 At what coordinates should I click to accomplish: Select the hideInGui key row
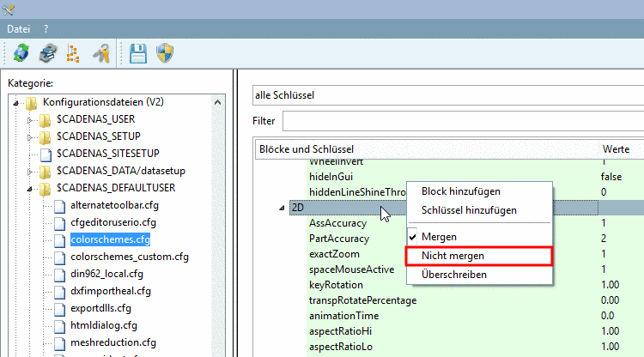point(331,177)
